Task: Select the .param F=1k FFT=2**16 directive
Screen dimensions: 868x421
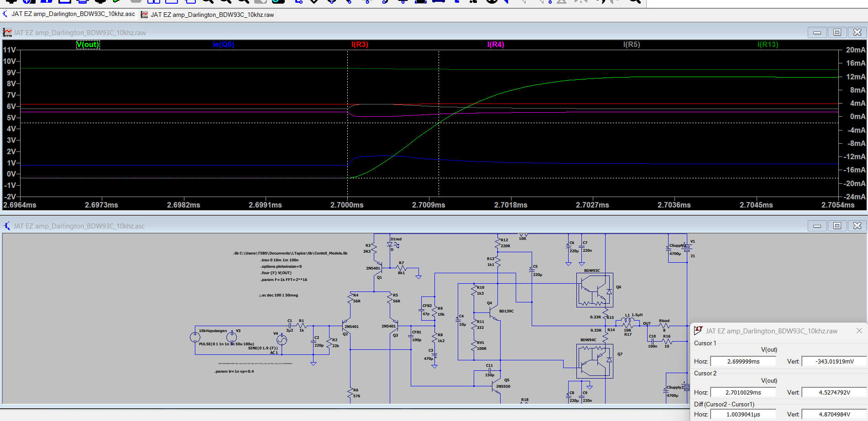Action: coord(284,280)
